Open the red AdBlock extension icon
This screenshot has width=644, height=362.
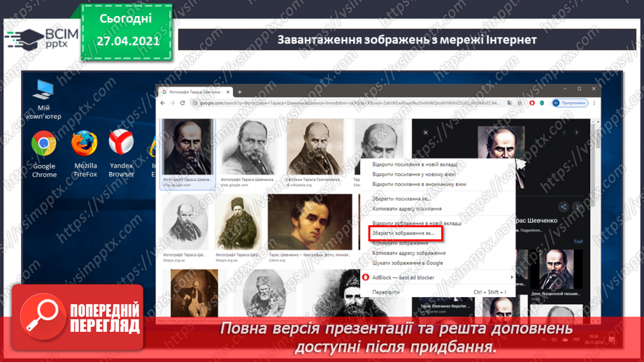point(532,103)
